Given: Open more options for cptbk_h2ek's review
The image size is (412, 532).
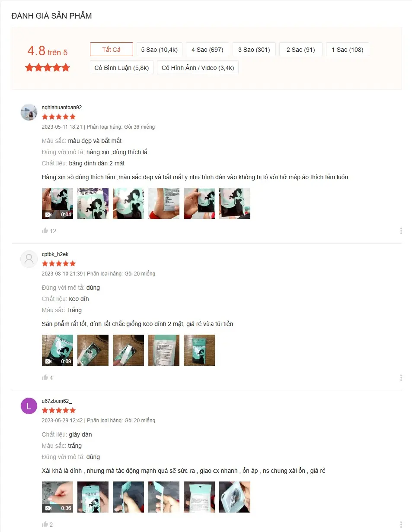Looking at the screenshot, I should pos(401,378).
